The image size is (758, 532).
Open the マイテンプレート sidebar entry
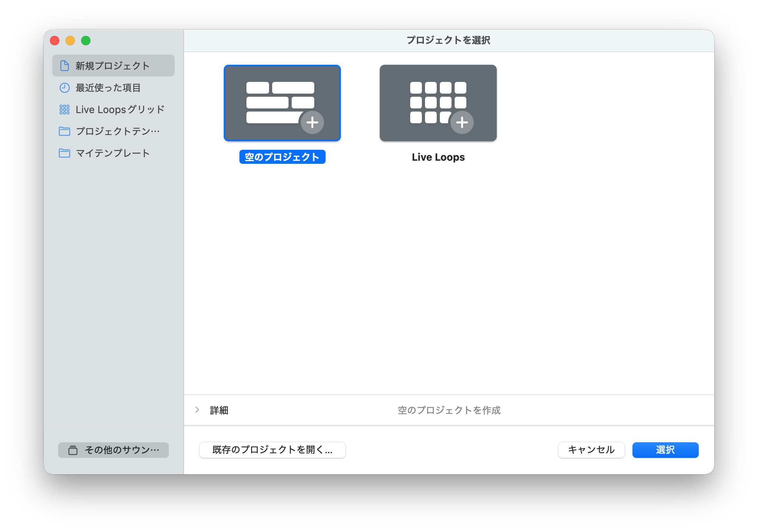[x=112, y=153]
